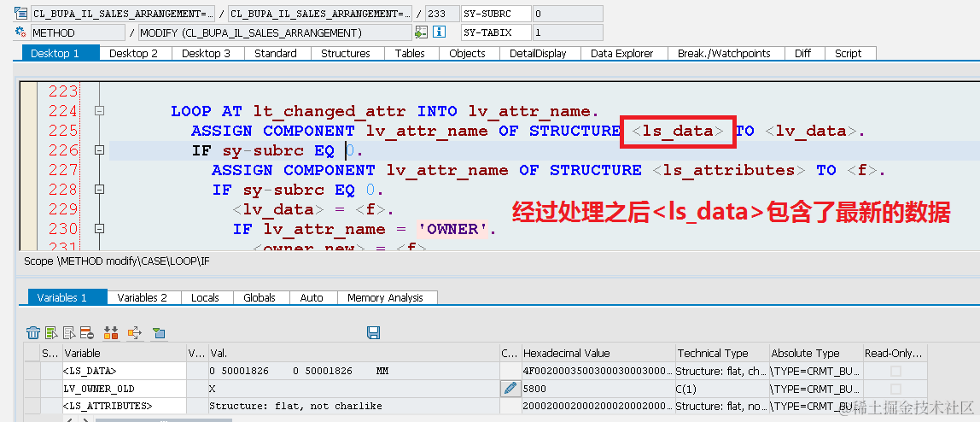This screenshot has height=422, width=980.
Task: Click the 'Structure: flat, not charlike' value cell
Action: (x=353, y=407)
